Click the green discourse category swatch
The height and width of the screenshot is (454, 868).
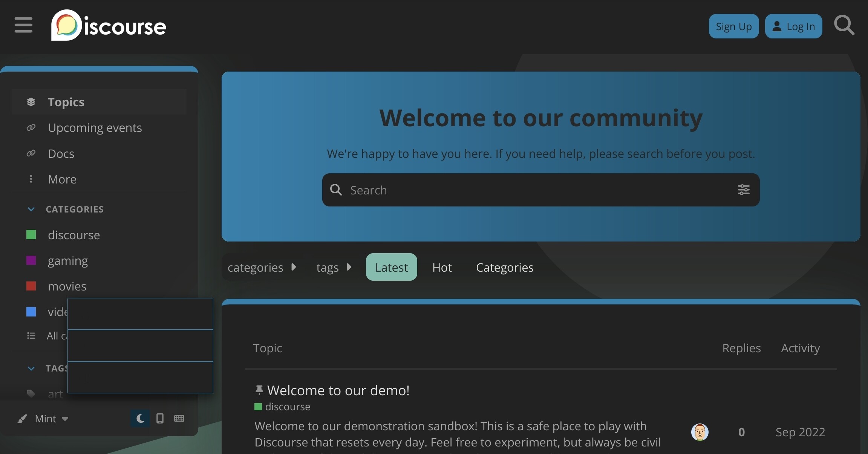(31, 235)
